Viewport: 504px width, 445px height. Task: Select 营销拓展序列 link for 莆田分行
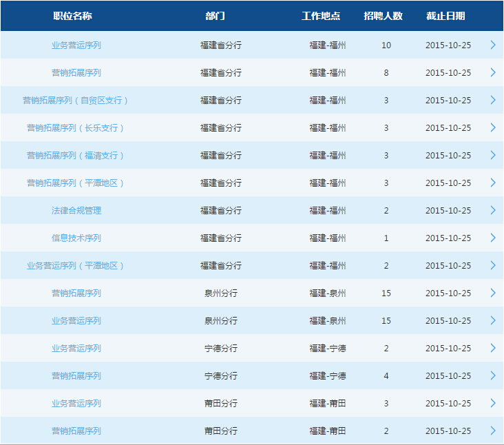point(76,431)
